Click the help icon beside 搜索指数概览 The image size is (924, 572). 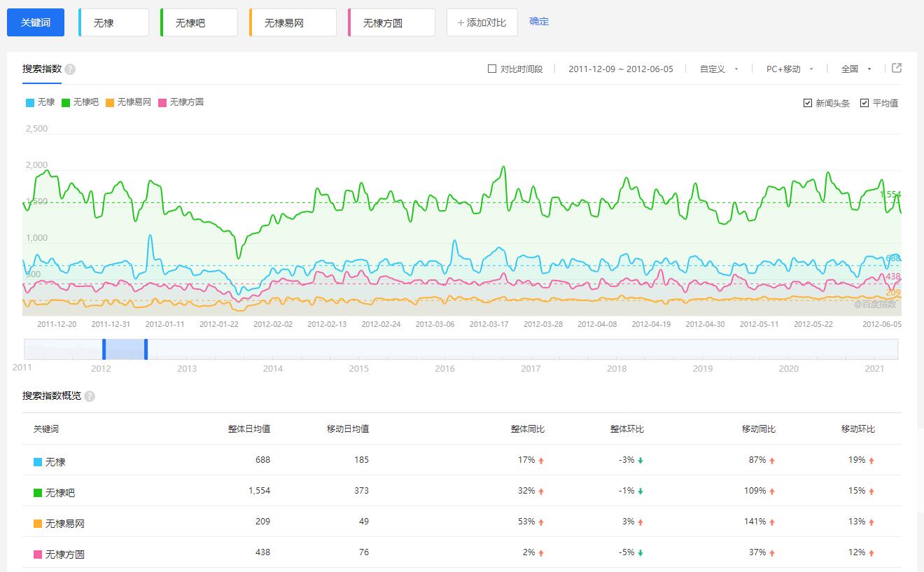click(90, 396)
